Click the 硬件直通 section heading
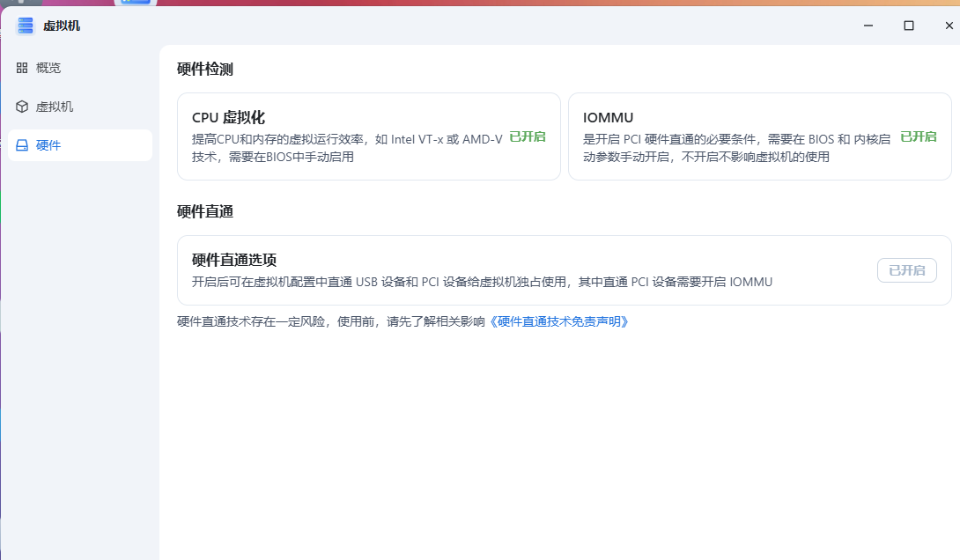The width and height of the screenshot is (960, 560). tap(205, 211)
